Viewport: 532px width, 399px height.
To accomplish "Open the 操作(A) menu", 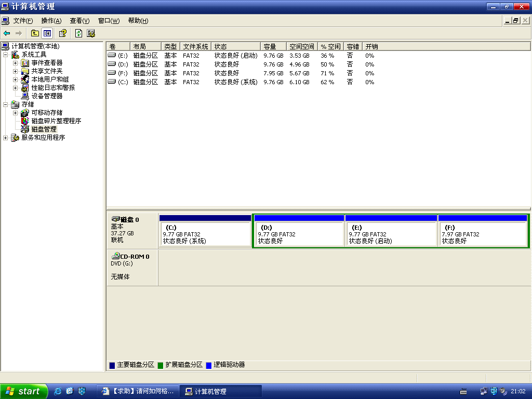I will pos(51,21).
